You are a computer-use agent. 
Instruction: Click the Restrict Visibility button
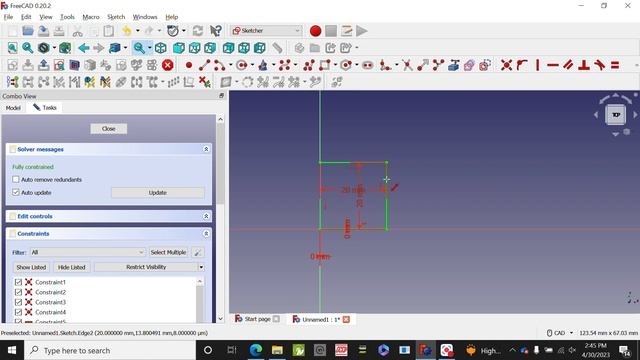pyautogui.click(x=146, y=267)
